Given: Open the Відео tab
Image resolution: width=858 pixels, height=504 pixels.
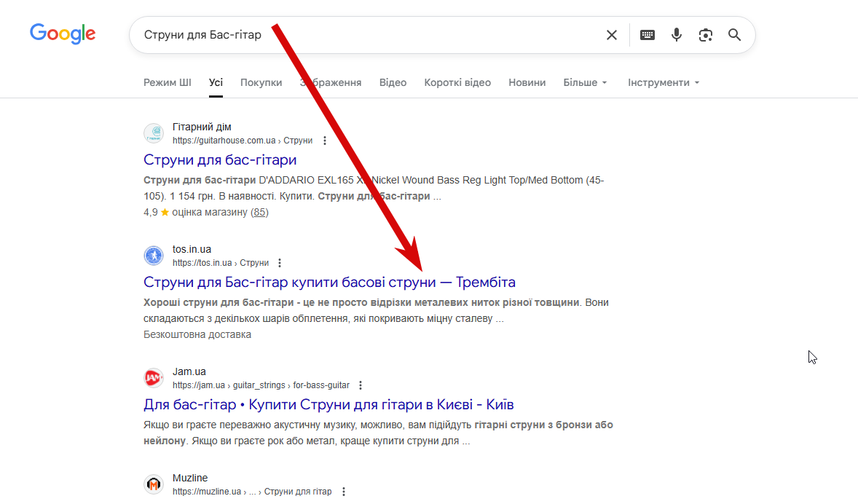Looking at the screenshot, I should pyautogui.click(x=393, y=82).
